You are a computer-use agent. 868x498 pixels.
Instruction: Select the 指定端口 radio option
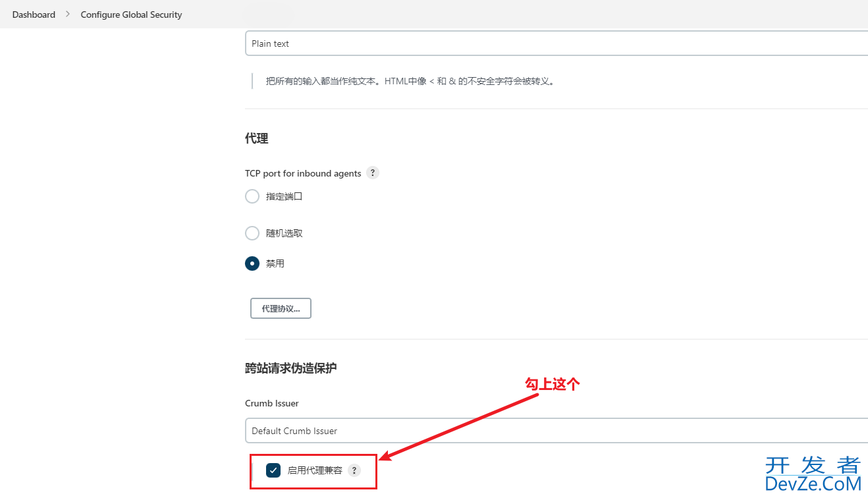pos(252,196)
